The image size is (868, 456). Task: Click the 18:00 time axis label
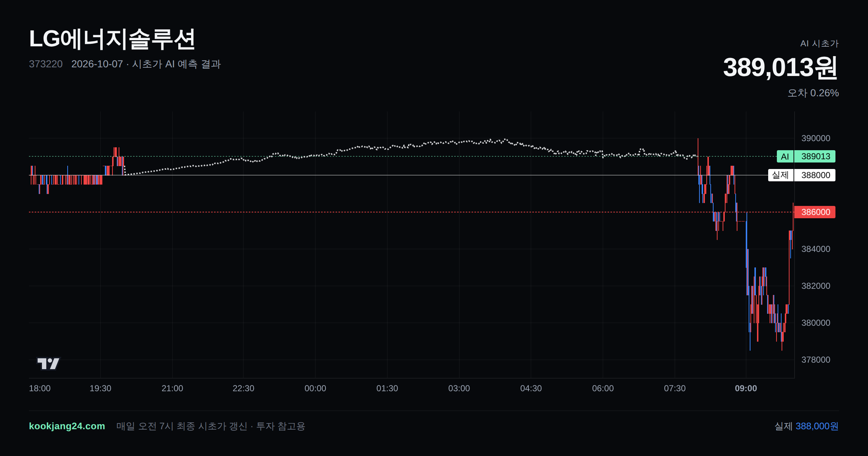(40, 388)
